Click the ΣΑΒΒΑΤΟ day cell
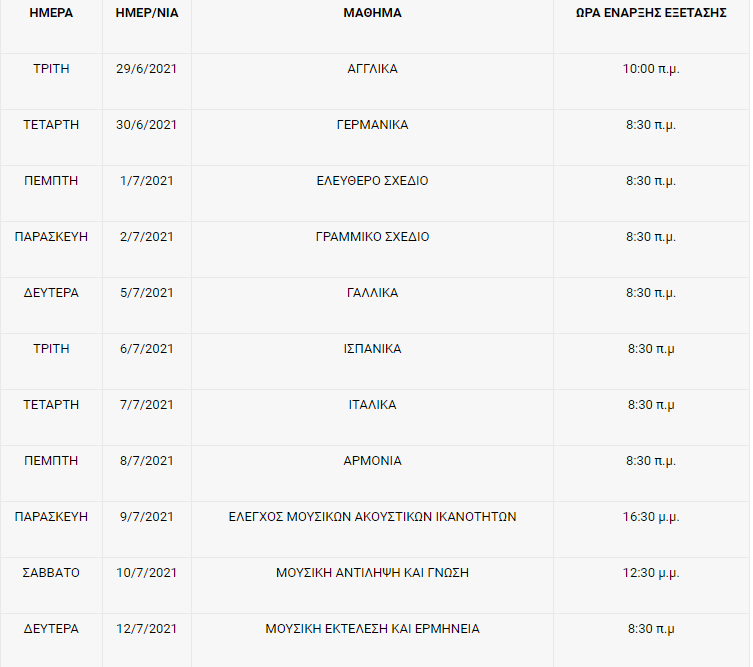753x667 pixels. (51, 573)
